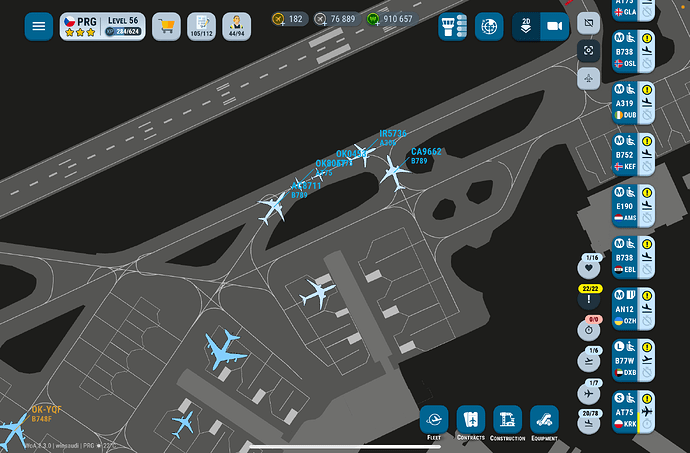690x453 pixels.
Task: Select the B752 KEF flight card
Action: coord(633,155)
